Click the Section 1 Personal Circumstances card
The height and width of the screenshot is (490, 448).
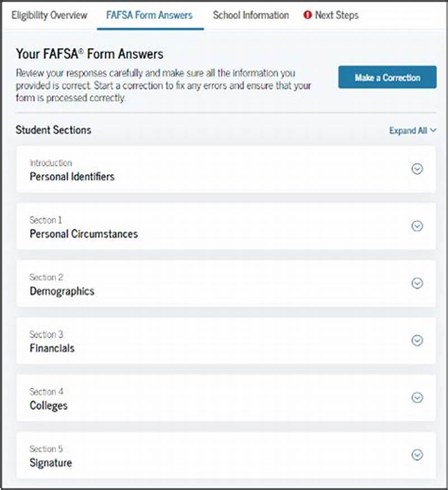pyautogui.click(x=224, y=227)
